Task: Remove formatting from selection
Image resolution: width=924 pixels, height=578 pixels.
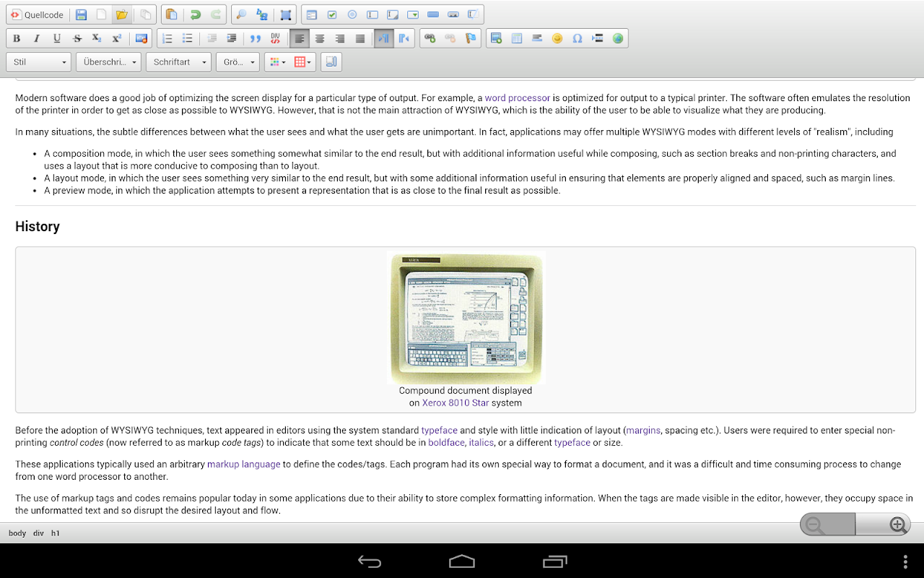Action: click(141, 38)
